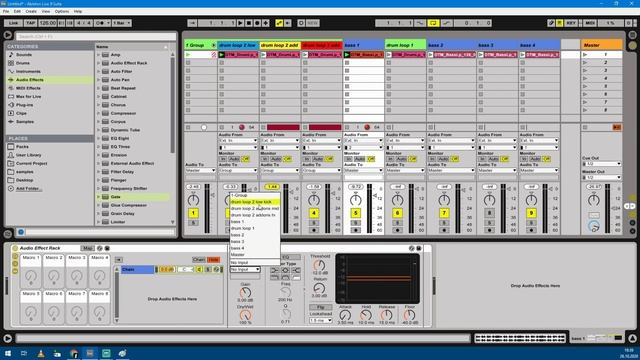Toggle the MIDI map mode switch
This screenshot has height=360, width=640.
[590, 23]
